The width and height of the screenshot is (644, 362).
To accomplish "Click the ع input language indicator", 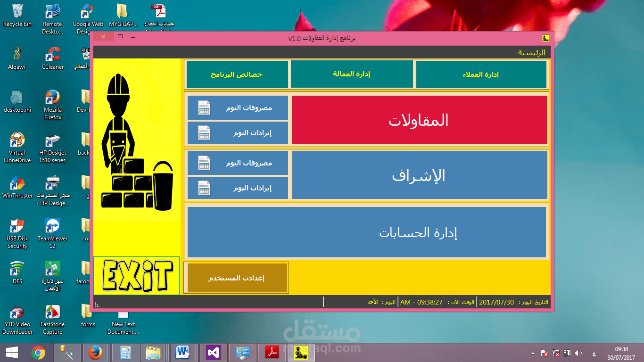I will click(594, 353).
